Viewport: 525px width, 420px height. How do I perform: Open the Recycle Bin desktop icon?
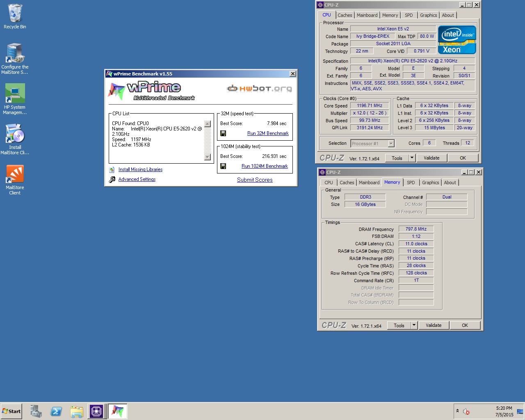click(15, 16)
